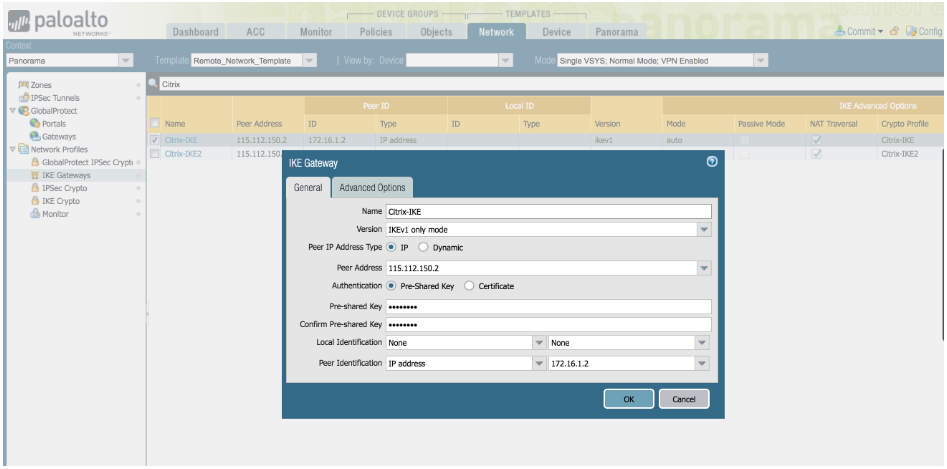Select the Dynamic peer address type radio

click(x=423, y=247)
